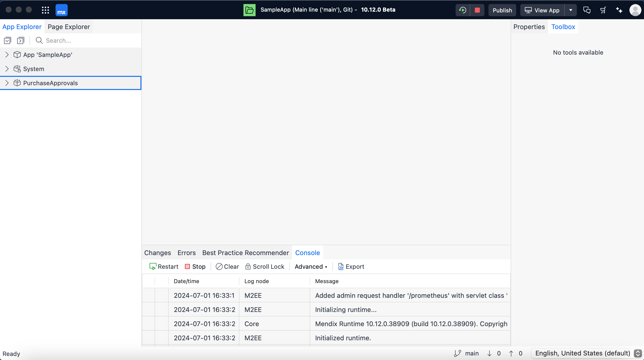The width and height of the screenshot is (644, 360).
Task: Open the View App dropdown arrow
Action: (571, 10)
